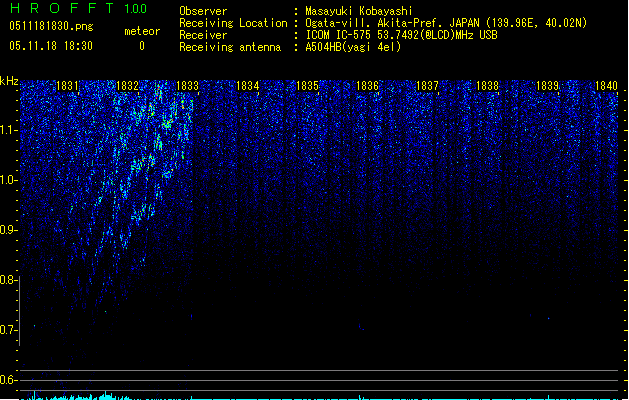The image size is (629, 400).
Task: Click the A504HB(yagi 4el) antenna text
Action: [353, 47]
